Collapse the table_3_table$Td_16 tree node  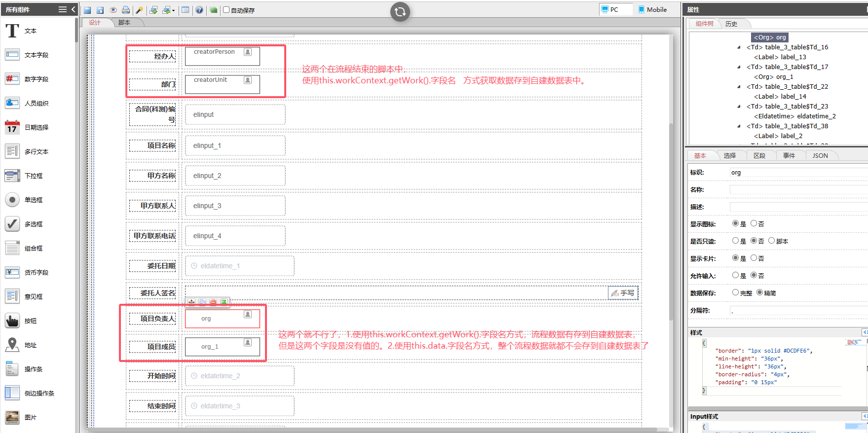[739, 47]
